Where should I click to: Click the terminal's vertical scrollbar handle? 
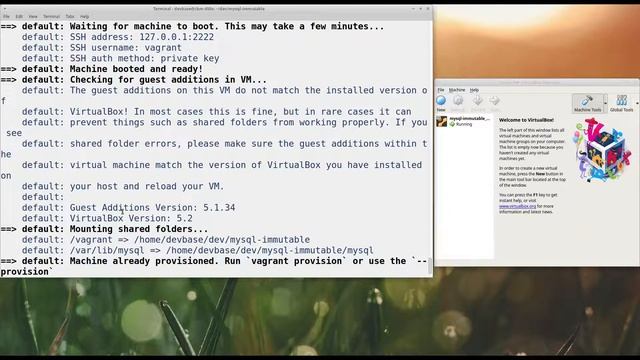pyautogui.click(x=430, y=265)
